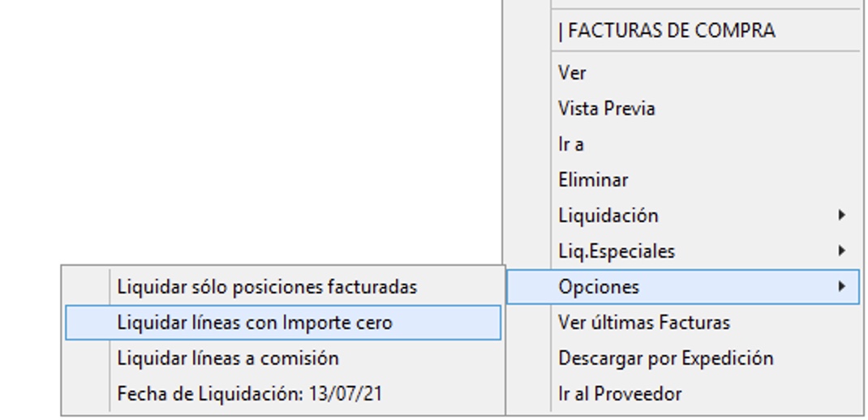This screenshot has width=868, height=420.
Task: Click the icon margin left of Eliminar
Action: [529, 180]
